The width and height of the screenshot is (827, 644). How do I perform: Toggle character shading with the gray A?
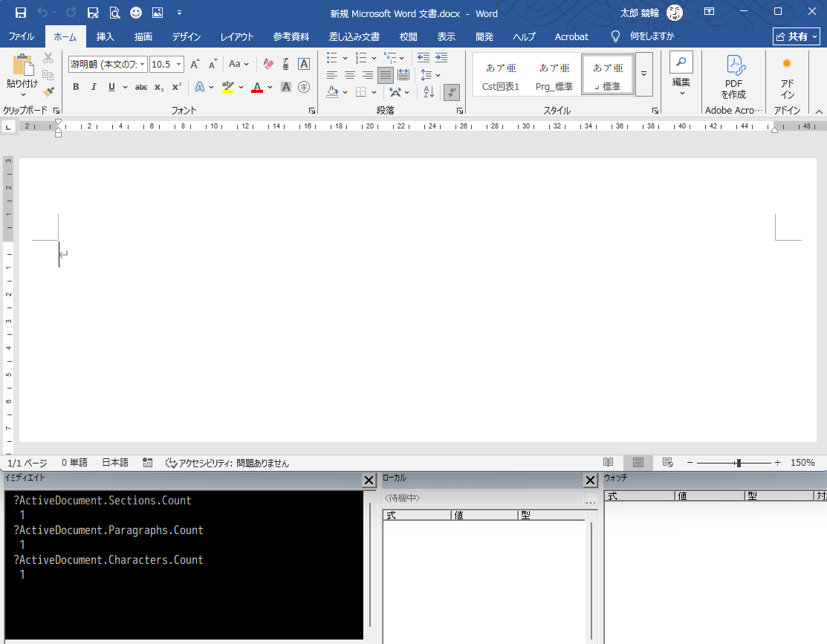click(x=286, y=87)
